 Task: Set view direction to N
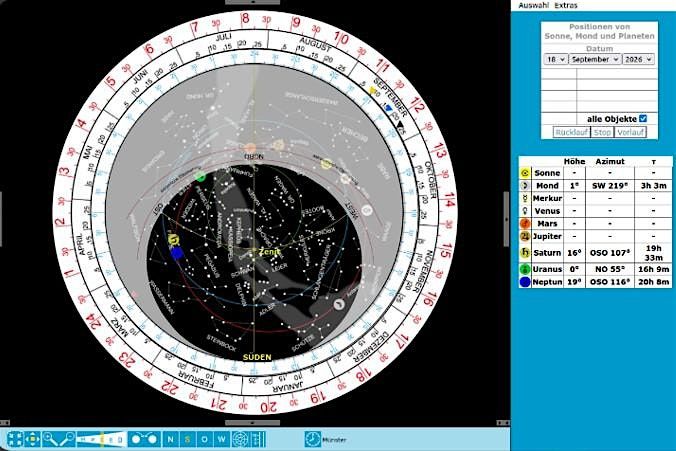pyautogui.click(x=170, y=439)
